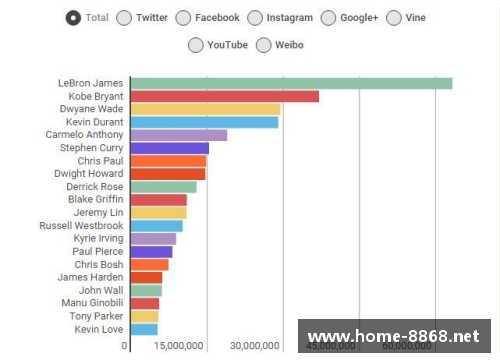Choose the Vine radio option

[x=394, y=18]
